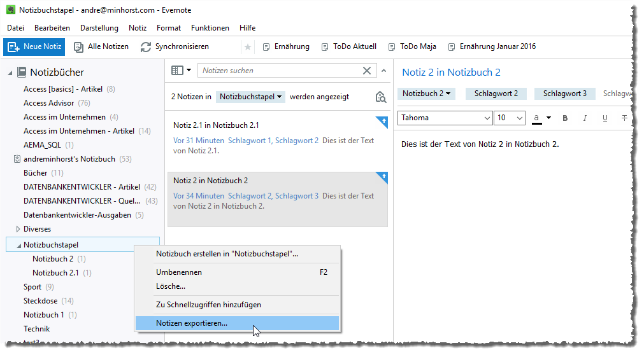Open the Datei menu
This screenshot has height=355, width=644.
pos(16,28)
